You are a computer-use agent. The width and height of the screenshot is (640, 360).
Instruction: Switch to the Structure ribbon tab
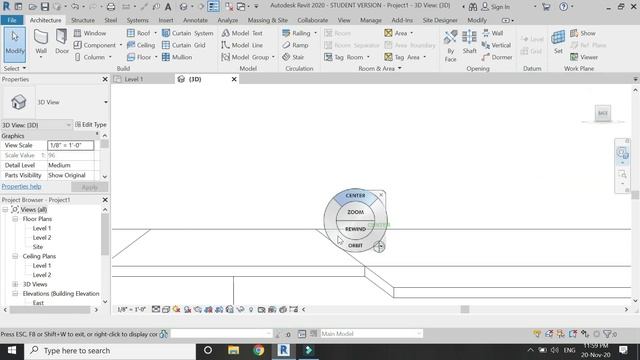coord(83,20)
